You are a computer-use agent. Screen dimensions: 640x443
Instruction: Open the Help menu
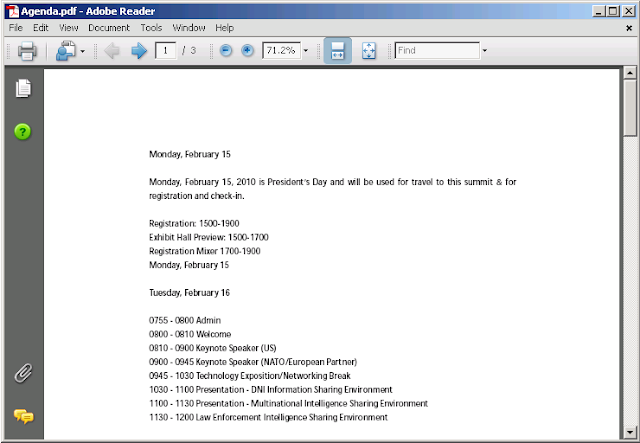(x=224, y=28)
